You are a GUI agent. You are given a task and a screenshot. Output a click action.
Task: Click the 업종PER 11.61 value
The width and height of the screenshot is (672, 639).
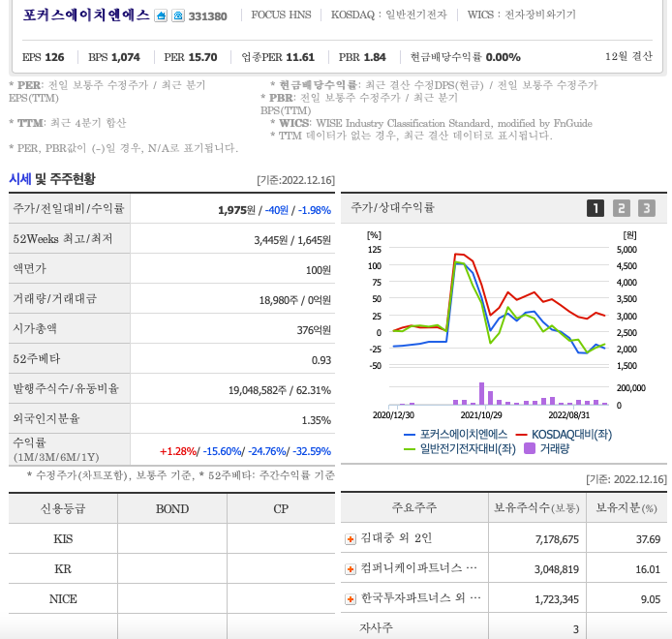(x=278, y=57)
